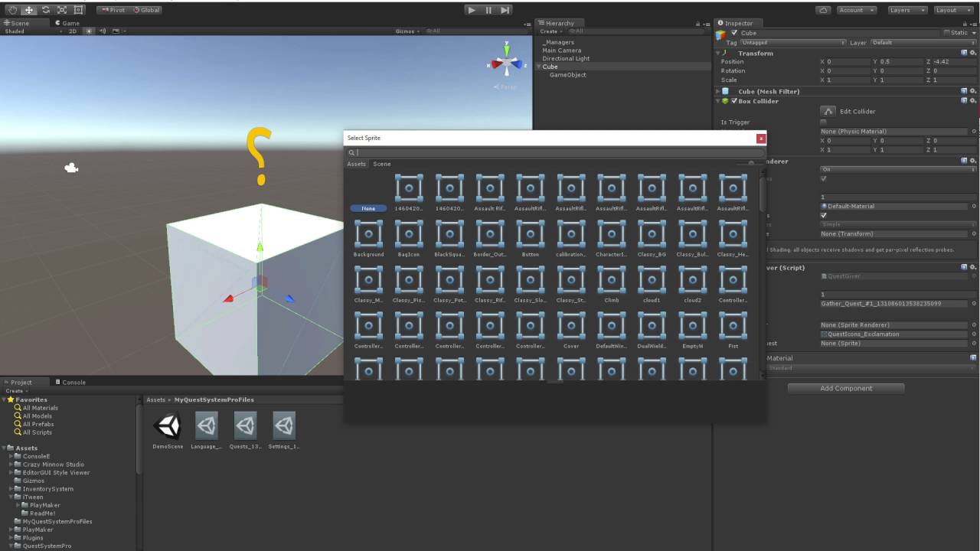Toggle scene lighting sun icon
The height and width of the screenshot is (551, 980).
pyautogui.click(x=89, y=31)
